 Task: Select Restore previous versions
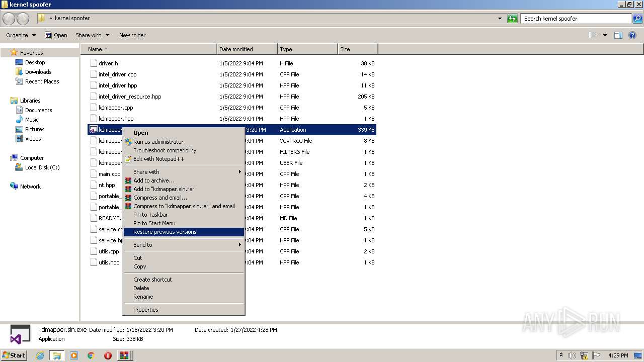tap(184, 232)
